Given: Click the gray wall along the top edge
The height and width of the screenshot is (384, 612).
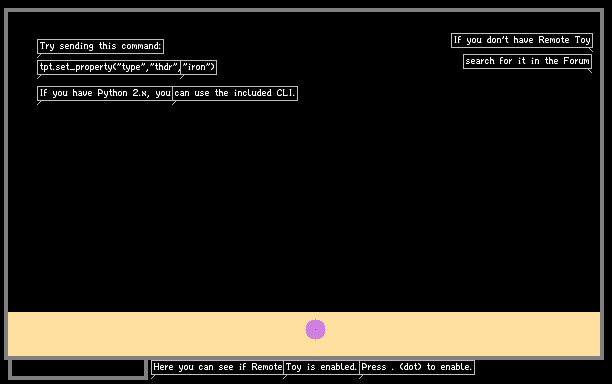Looking at the screenshot, I should (x=304, y=10).
